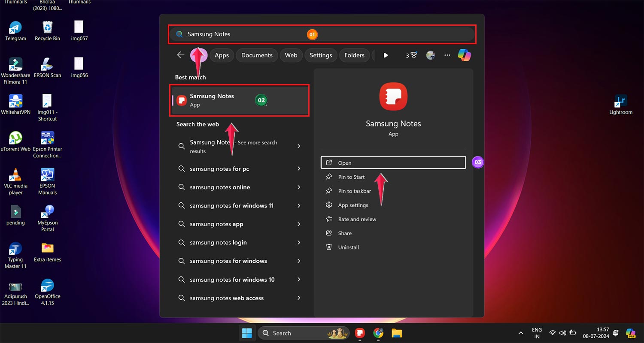Show more filter tabs with play arrow

(386, 55)
